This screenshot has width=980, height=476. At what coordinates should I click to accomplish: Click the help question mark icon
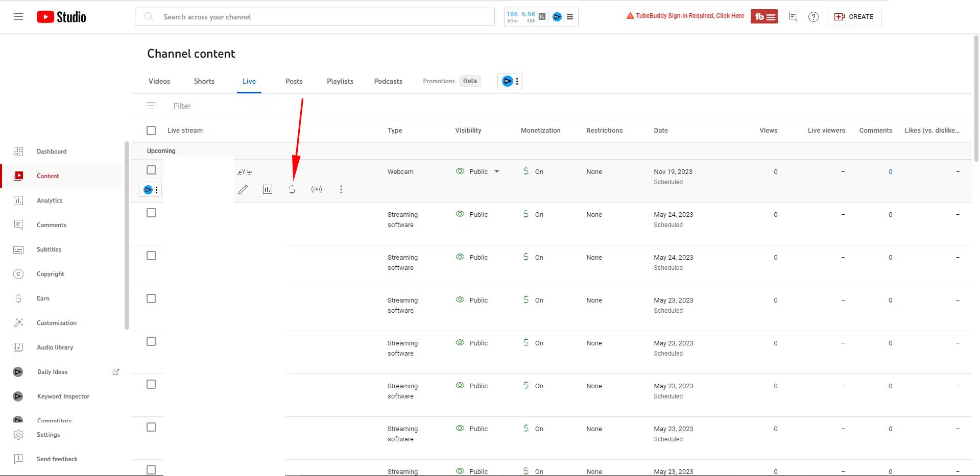pyautogui.click(x=814, y=17)
